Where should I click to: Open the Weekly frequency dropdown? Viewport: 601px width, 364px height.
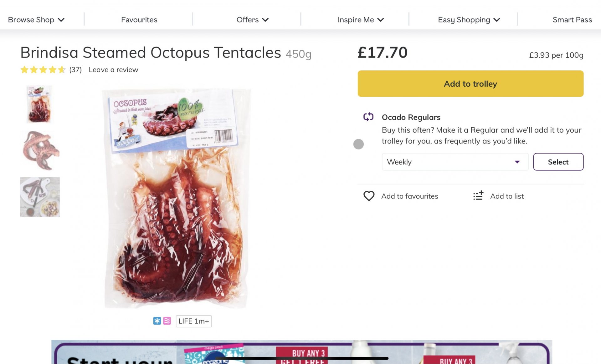pyautogui.click(x=455, y=162)
